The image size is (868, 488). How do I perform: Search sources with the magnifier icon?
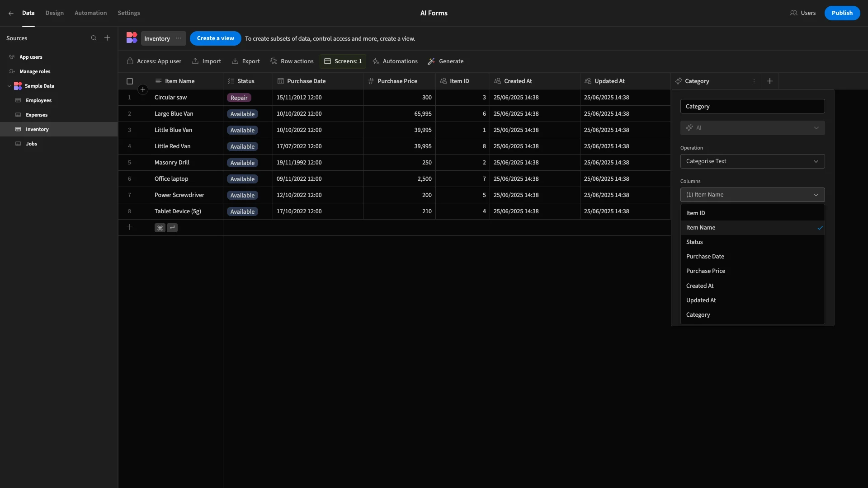click(94, 38)
